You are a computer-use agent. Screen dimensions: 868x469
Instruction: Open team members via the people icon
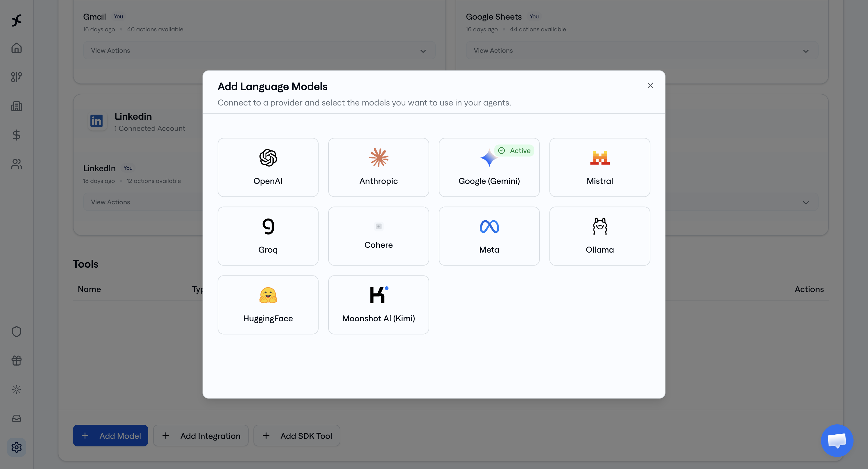click(16, 164)
